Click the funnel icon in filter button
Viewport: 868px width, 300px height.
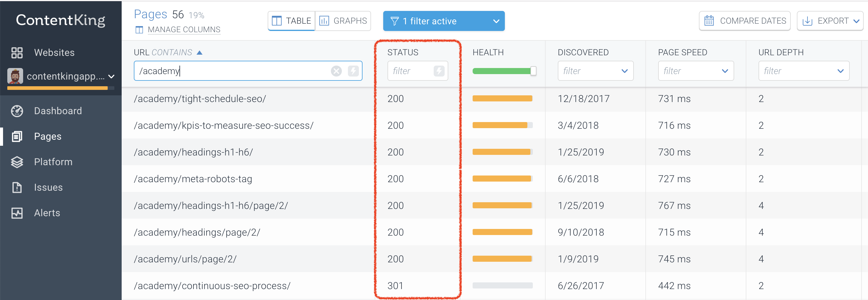[x=394, y=21]
